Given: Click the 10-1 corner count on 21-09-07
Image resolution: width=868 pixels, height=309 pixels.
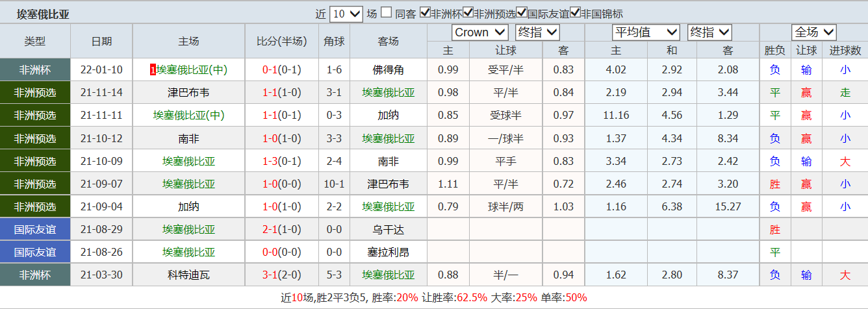Looking at the screenshot, I should (334, 184).
